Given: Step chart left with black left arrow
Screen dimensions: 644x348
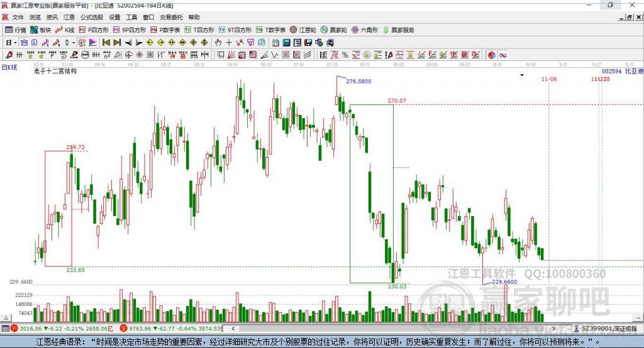Looking at the screenshot, I should 128,43.
